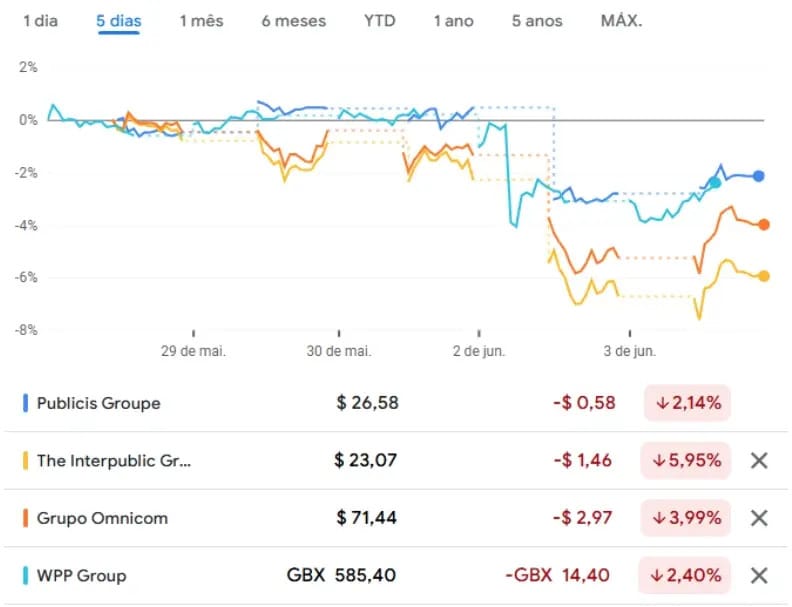Image resolution: width=792 pixels, height=607 pixels.
Task: Open the Publicis Groupe stock row
Action: 98,404
